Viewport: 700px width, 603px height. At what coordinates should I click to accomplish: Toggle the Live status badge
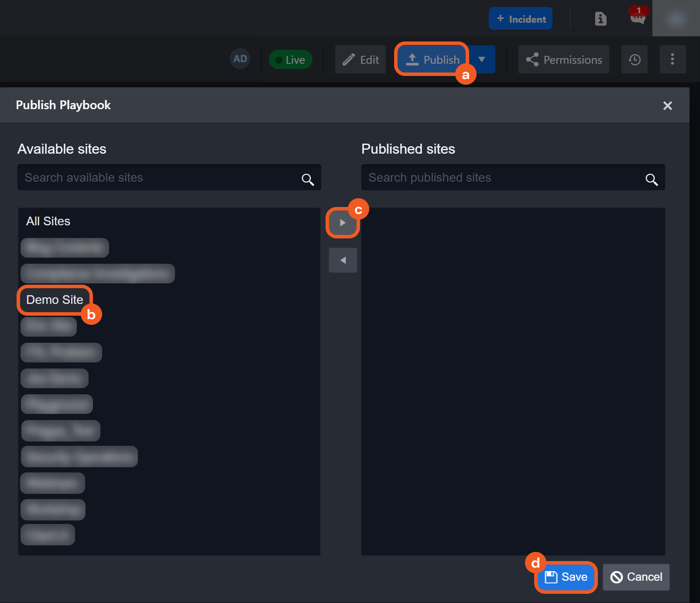(x=290, y=60)
